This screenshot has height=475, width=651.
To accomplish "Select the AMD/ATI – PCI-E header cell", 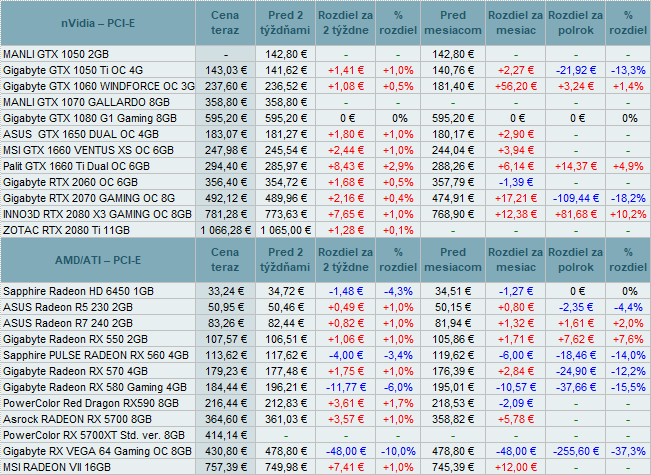I will [x=98, y=260].
